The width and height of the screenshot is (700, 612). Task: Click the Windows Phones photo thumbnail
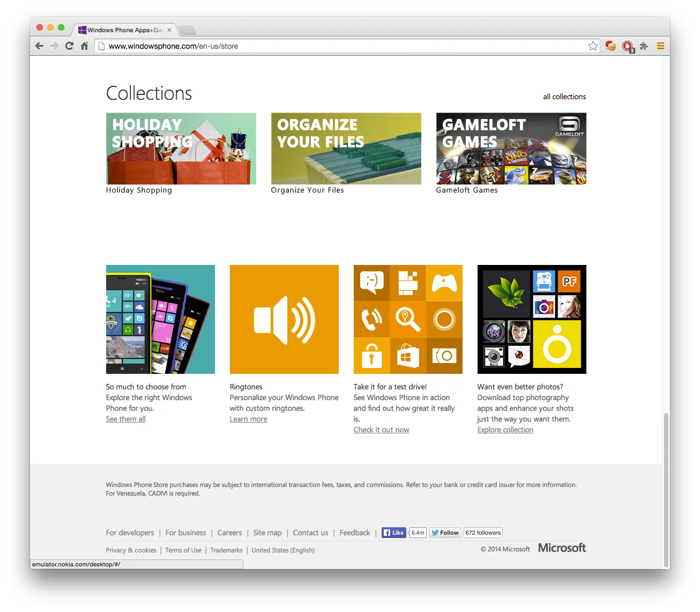tap(160, 319)
